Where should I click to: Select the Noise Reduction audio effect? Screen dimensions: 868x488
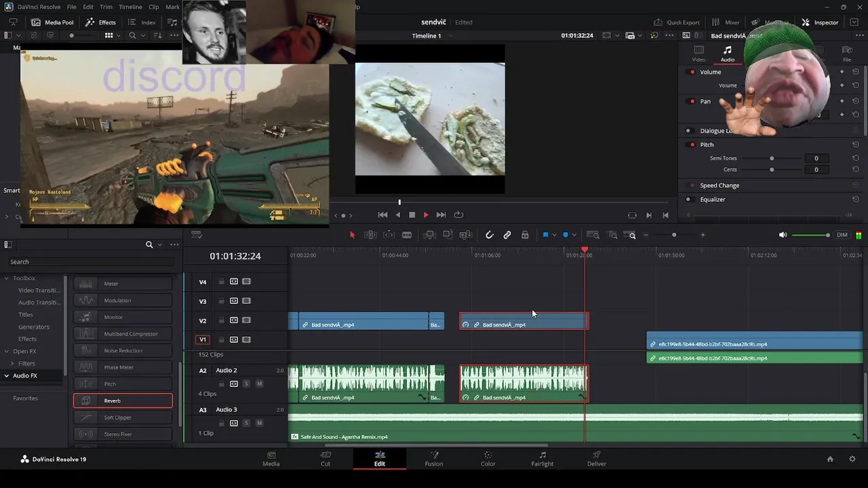(x=123, y=350)
